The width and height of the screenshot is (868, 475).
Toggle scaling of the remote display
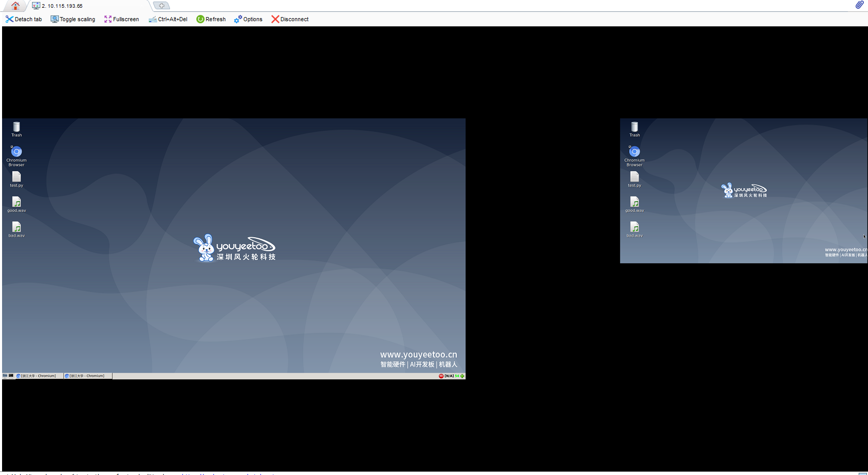73,19
